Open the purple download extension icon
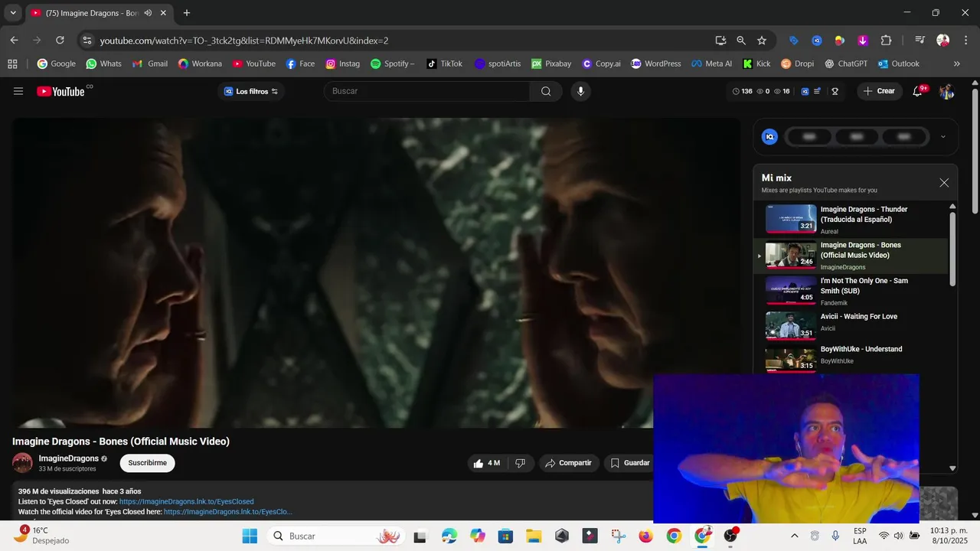Image resolution: width=980 pixels, height=551 pixels. coord(863,41)
